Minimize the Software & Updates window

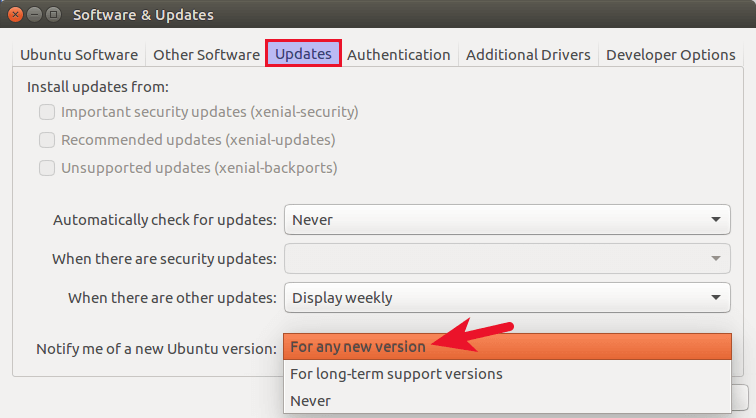point(33,15)
